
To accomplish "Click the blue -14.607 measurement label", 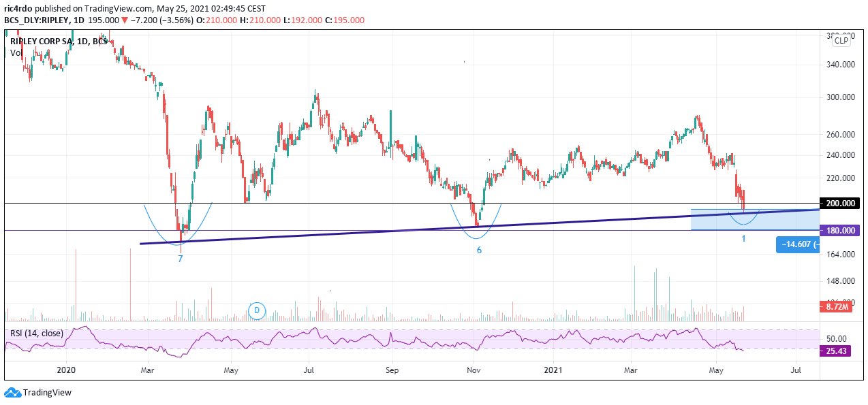I will coord(798,244).
